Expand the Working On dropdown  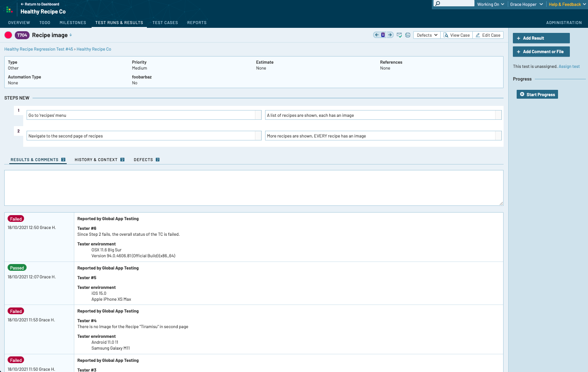pos(490,5)
